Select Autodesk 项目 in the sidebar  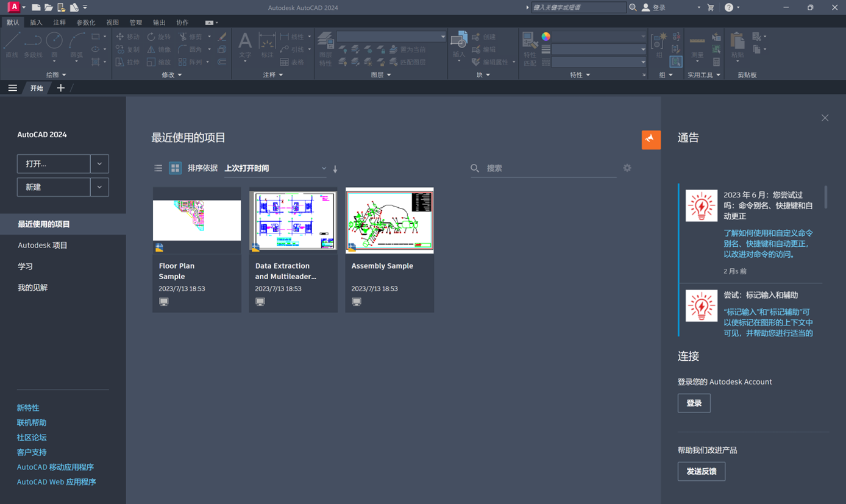(43, 246)
